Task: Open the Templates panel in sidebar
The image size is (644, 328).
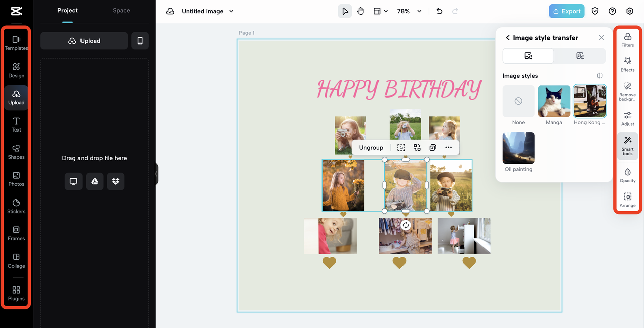Action: 16,43
